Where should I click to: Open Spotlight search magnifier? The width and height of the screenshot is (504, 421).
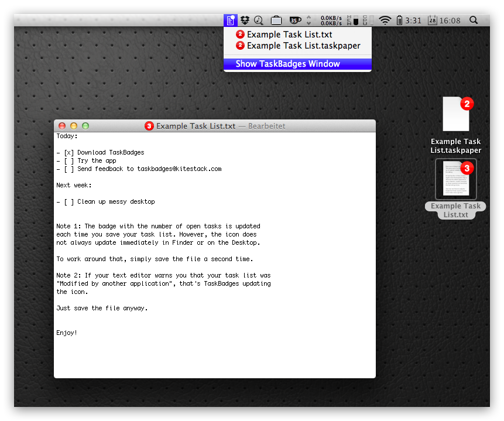[x=473, y=20]
